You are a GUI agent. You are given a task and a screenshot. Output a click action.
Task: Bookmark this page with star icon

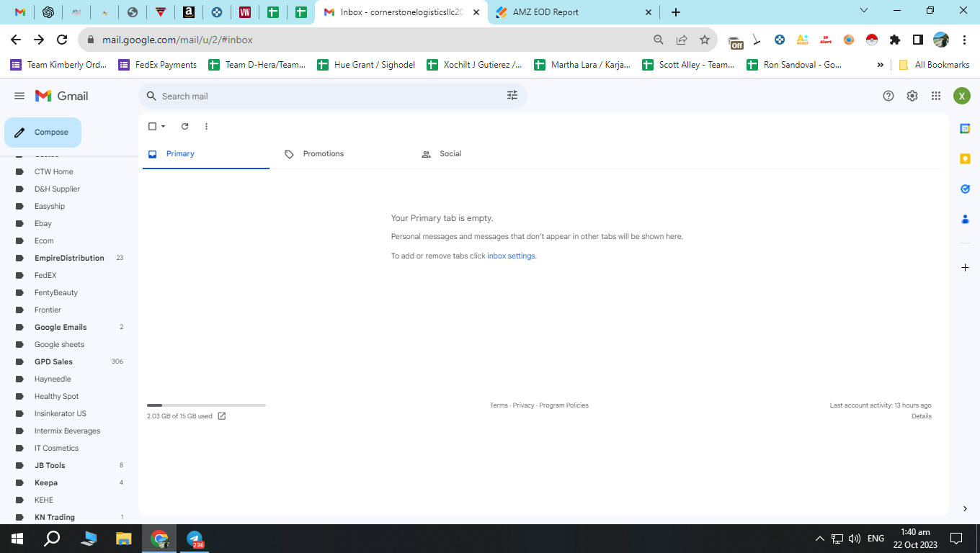(705, 40)
